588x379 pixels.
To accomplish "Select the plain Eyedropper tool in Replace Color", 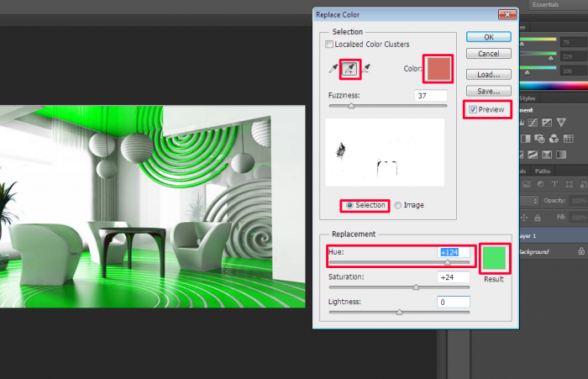I will 333,69.
